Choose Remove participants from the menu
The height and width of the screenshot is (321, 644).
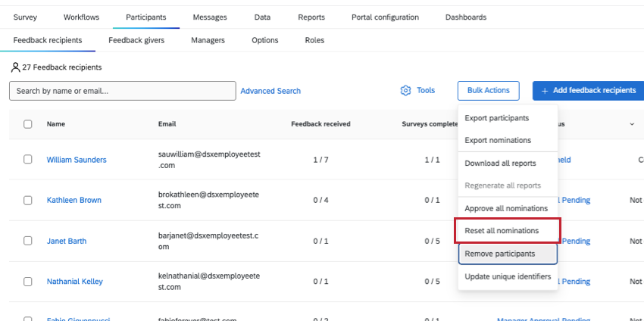pos(508,254)
